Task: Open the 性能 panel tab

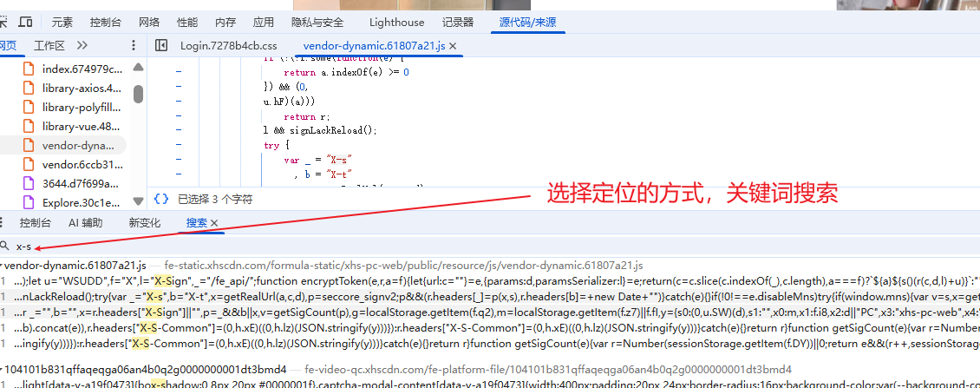Action: pyautogui.click(x=187, y=23)
